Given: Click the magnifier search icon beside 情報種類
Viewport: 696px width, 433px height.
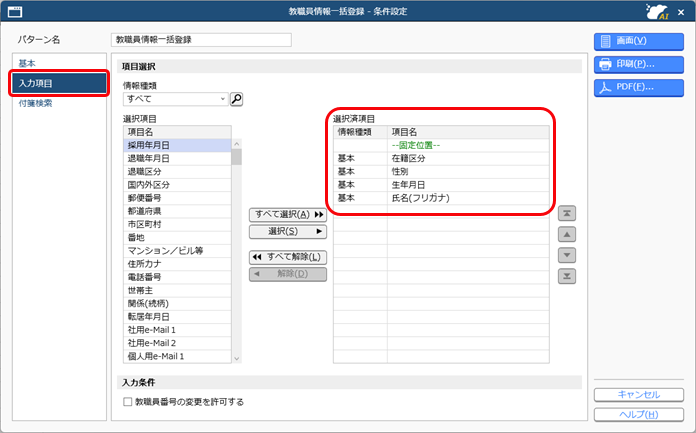Looking at the screenshot, I should pyautogui.click(x=237, y=99).
